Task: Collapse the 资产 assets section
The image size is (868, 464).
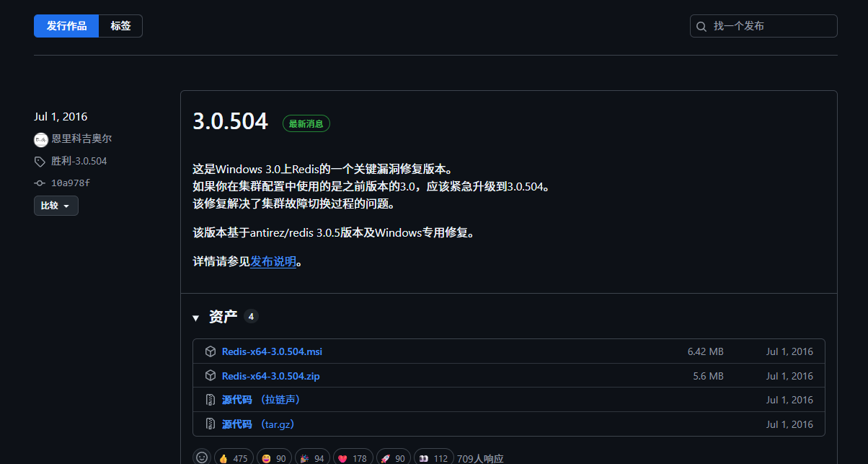Action: (196, 317)
